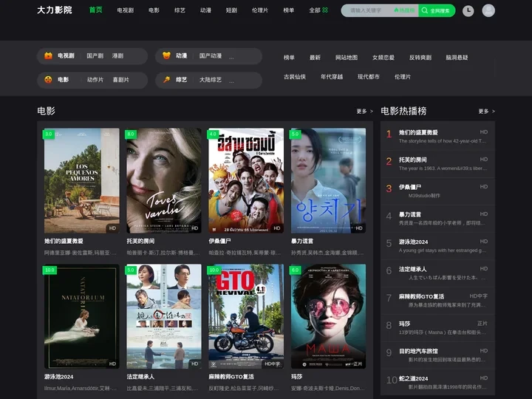Open the watch history clock icon
This screenshot has height=399, width=532.
pyautogui.click(x=468, y=10)
